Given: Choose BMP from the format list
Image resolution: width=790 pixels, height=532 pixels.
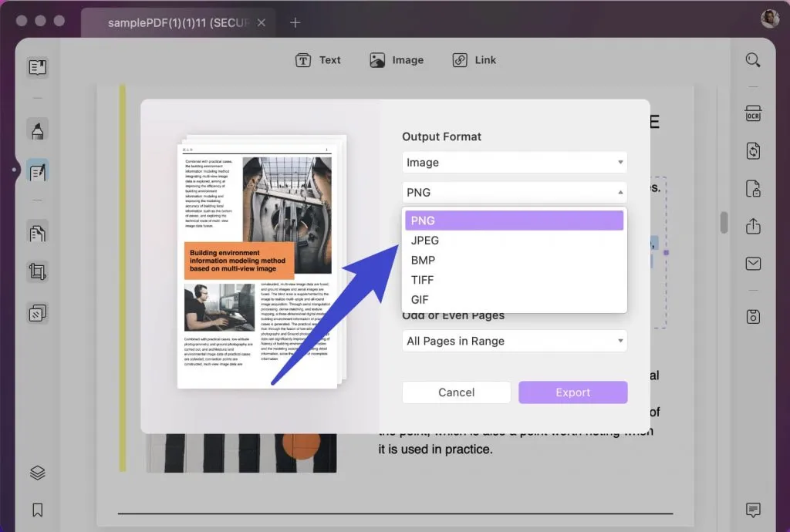Looking at the screenshot, I should point(515,260).
